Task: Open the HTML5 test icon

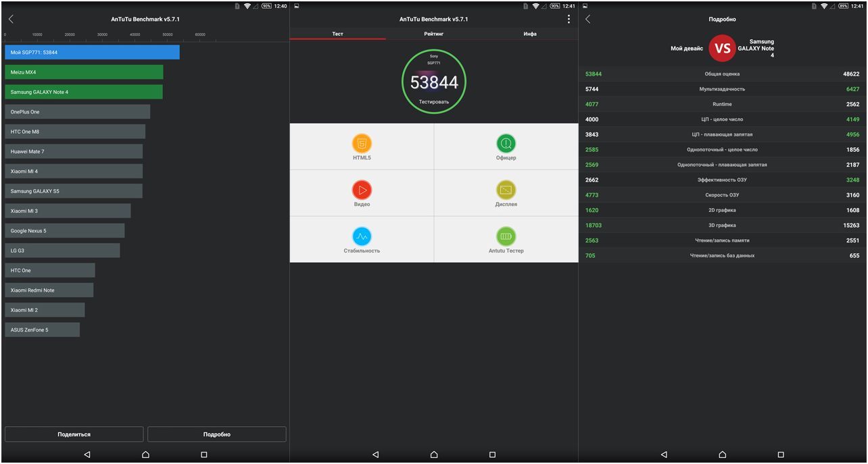Action: click(362, 143)
